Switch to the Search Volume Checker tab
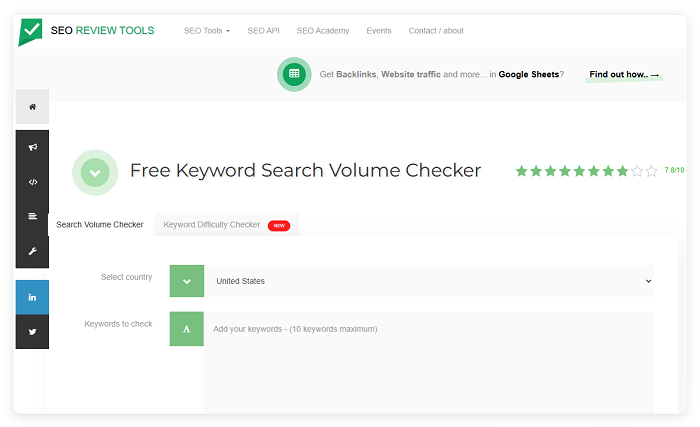700x427 pixels. point(100,225)
